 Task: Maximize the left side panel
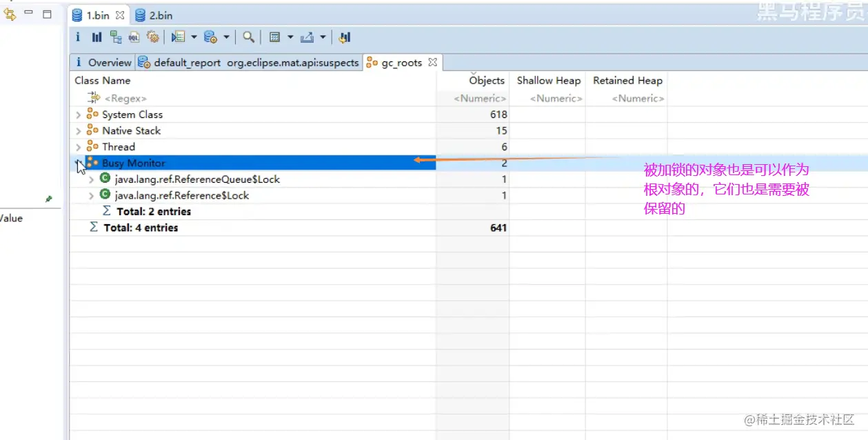(x=48, y=13)
